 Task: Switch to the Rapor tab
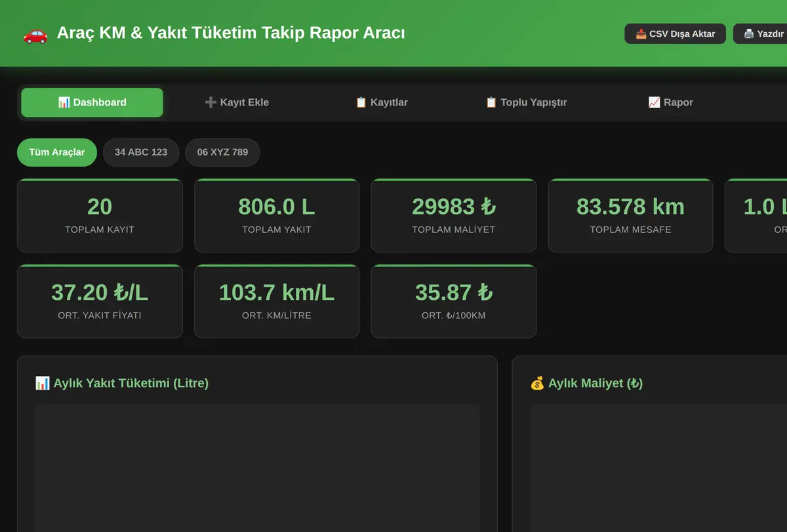click(670, 102)
